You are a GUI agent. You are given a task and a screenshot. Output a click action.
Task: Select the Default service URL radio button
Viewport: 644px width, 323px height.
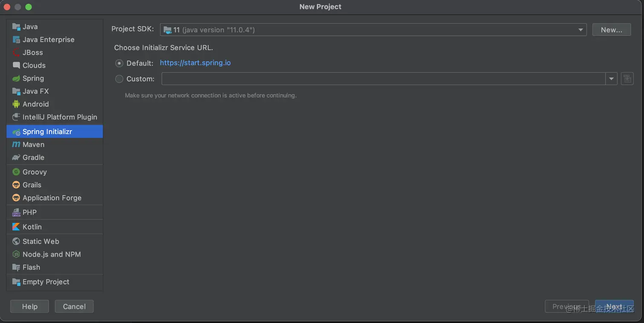(x=119, y=63)
